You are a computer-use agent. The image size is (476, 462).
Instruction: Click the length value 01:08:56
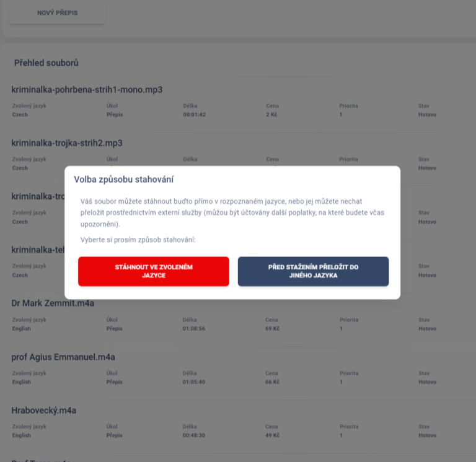point(194,329)
